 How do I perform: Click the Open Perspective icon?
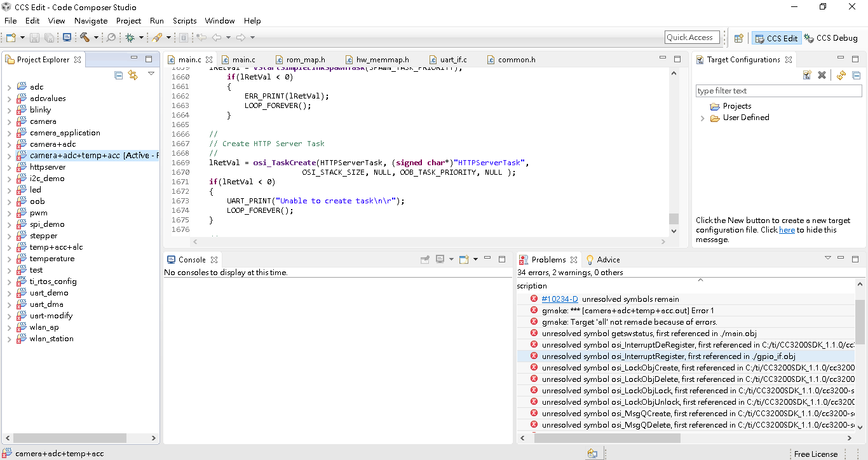(x=738, y=38)
